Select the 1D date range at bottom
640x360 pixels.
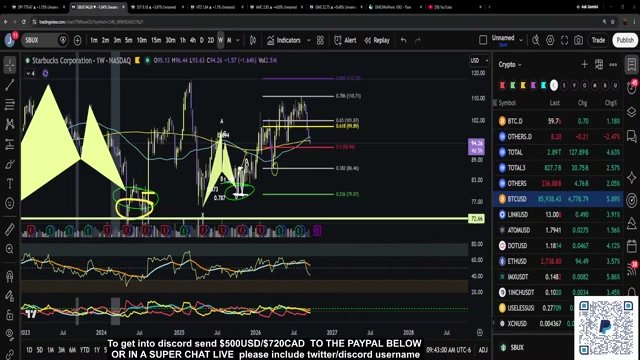29,350
